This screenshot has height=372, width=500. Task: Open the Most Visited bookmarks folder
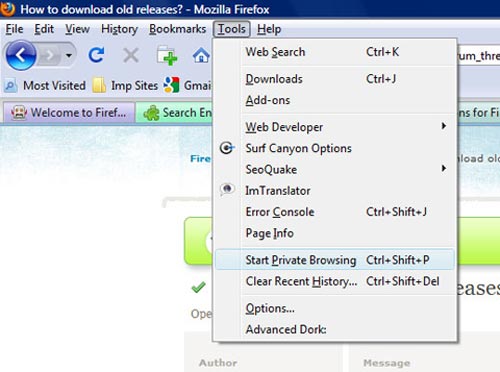[x=45, y=86]
